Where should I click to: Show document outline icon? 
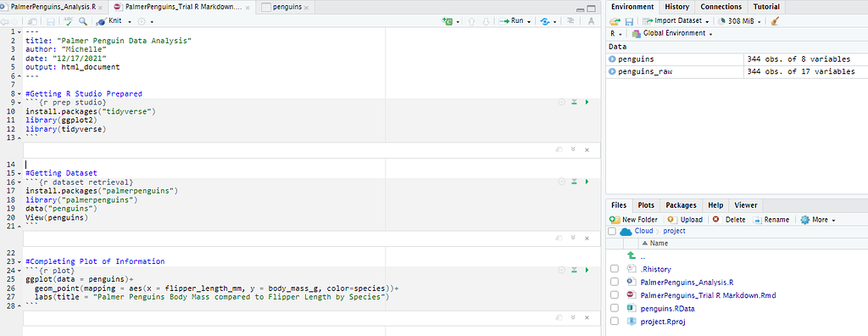pyautogui.click(x=570, y=21)
